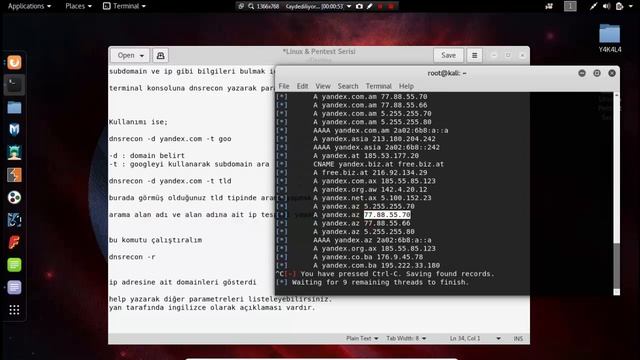Click the workspace indicator 1
Screen dimensions: 640x360
[x=570, y=6]
